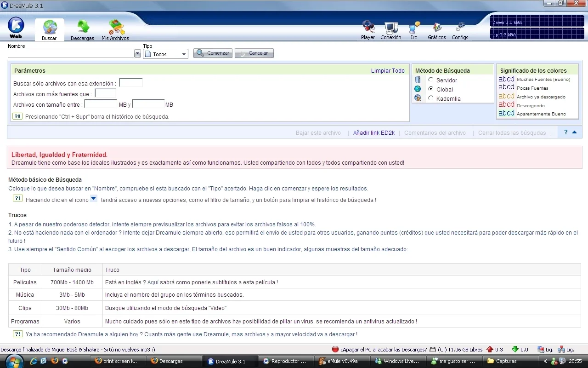Open the help question mark icon

(x=565, y=132)
